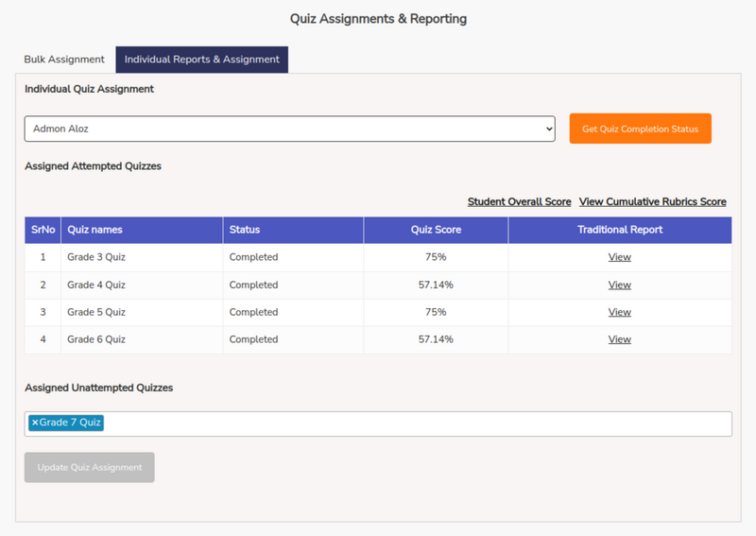View traditional report for Grade 4 Quiz
This screenshot has width=756, height=536.
pos(619,285)
